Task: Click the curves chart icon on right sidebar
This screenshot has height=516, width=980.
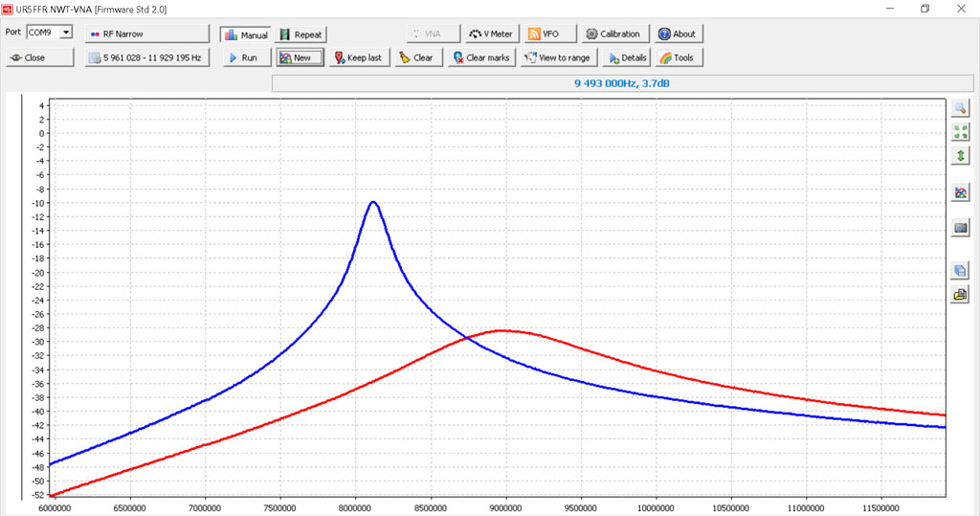Action: (x=961, y=192)
